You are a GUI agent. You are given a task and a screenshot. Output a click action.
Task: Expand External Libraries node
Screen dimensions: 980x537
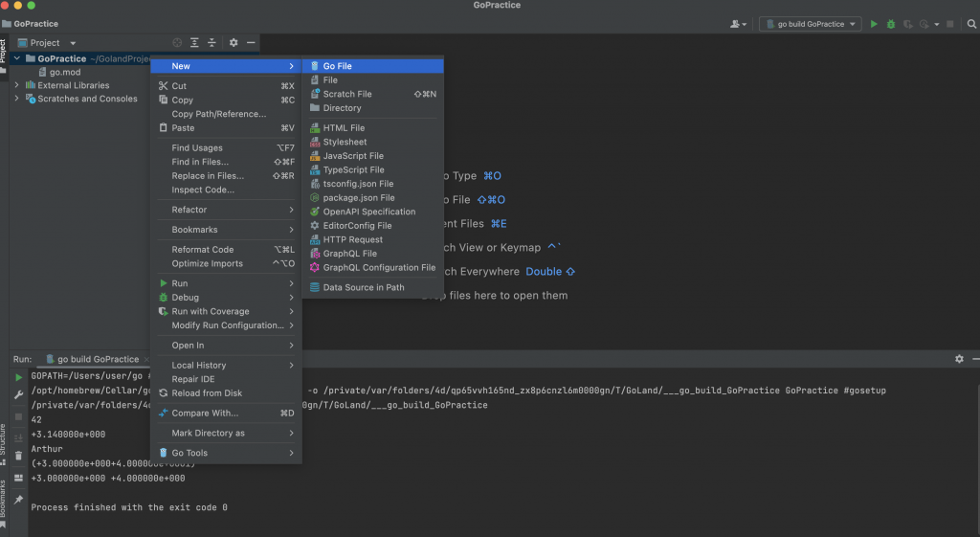pos(17,85)
